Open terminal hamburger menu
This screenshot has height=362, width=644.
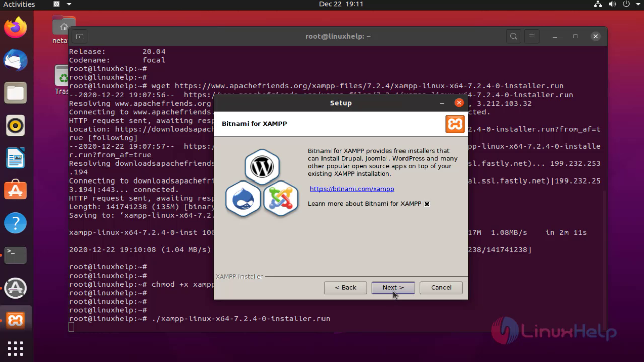(532, 36)
